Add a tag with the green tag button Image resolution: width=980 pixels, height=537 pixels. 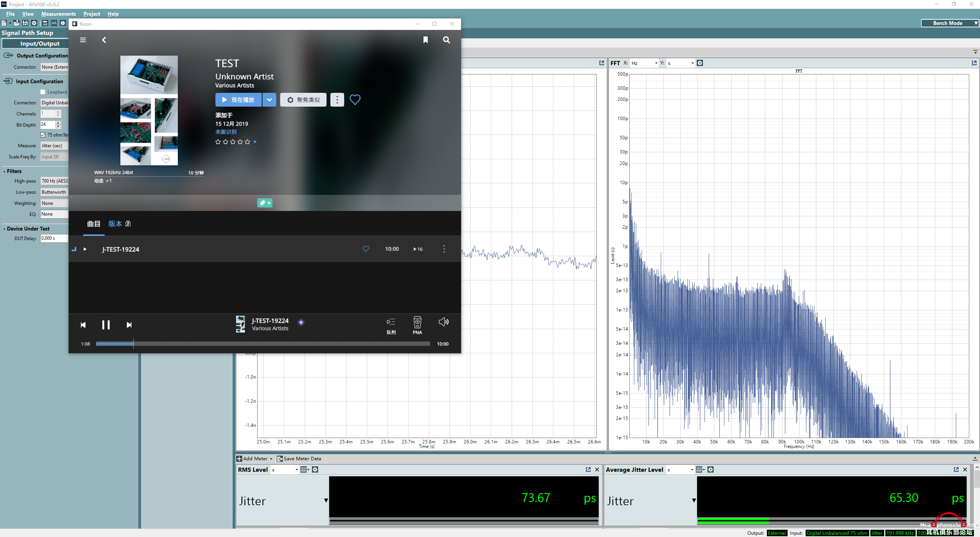pyautogui.click(x=265, y=203)
